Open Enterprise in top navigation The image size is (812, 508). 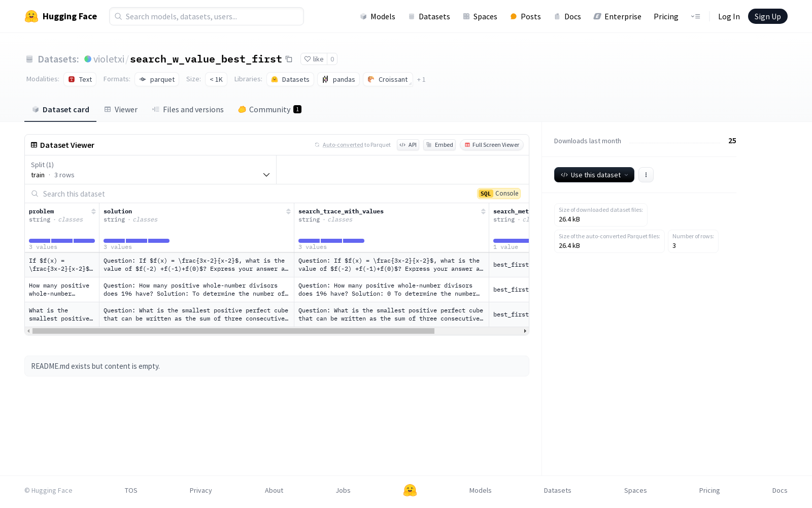618,16
